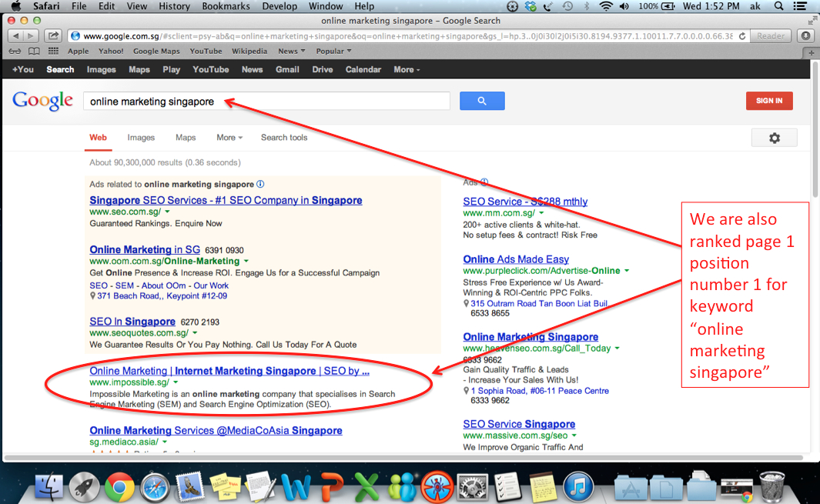Open System Preferences gear in dock
This screenshot has height=504, width=820.
[472, 487]
